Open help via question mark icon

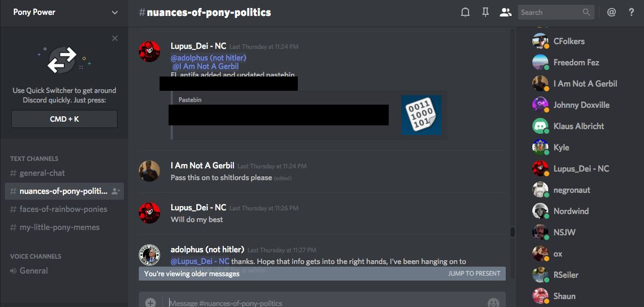[631, 12]
